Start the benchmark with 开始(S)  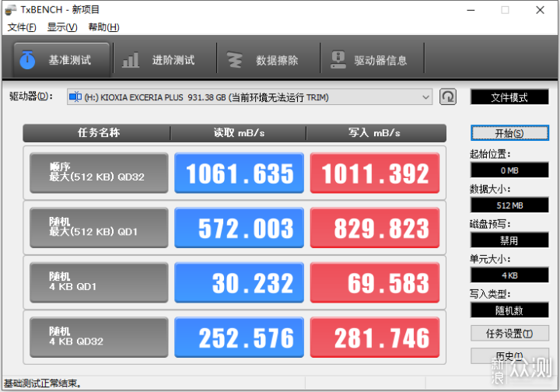pyautogui.click(x=509, y=133)
